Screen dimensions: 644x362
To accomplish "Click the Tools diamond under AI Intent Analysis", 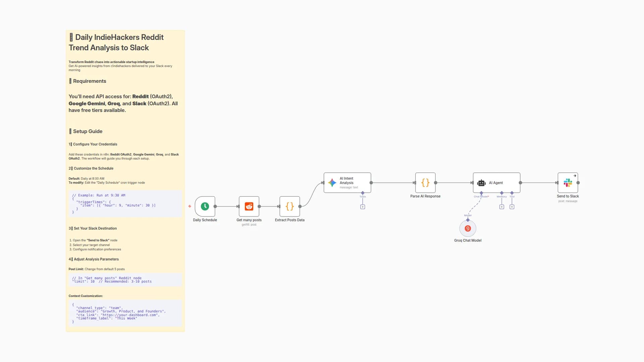I will coord(363,193).
